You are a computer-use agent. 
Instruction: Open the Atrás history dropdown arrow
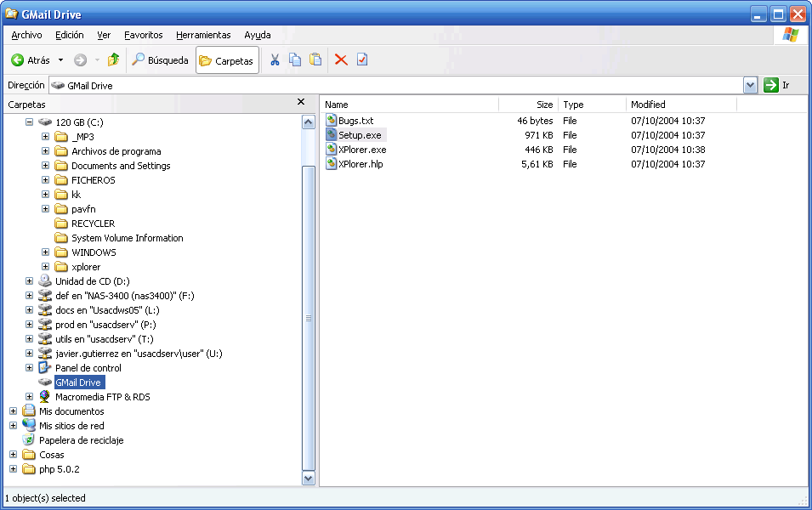(x=60, y=60)
